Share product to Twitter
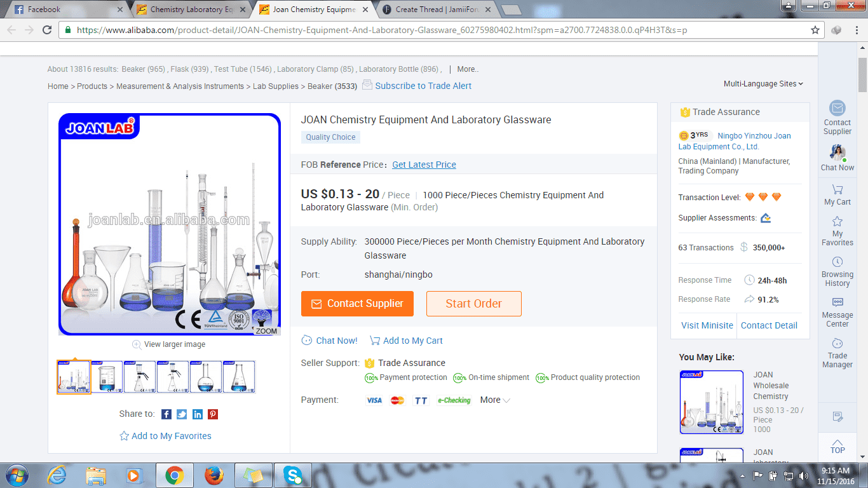868x488 pixels. tap(182, 414)
